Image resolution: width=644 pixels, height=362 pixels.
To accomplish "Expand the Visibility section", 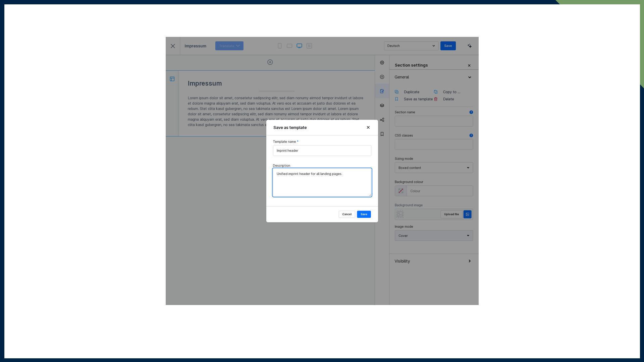I will pyautogui.click(x=434, y=261).
